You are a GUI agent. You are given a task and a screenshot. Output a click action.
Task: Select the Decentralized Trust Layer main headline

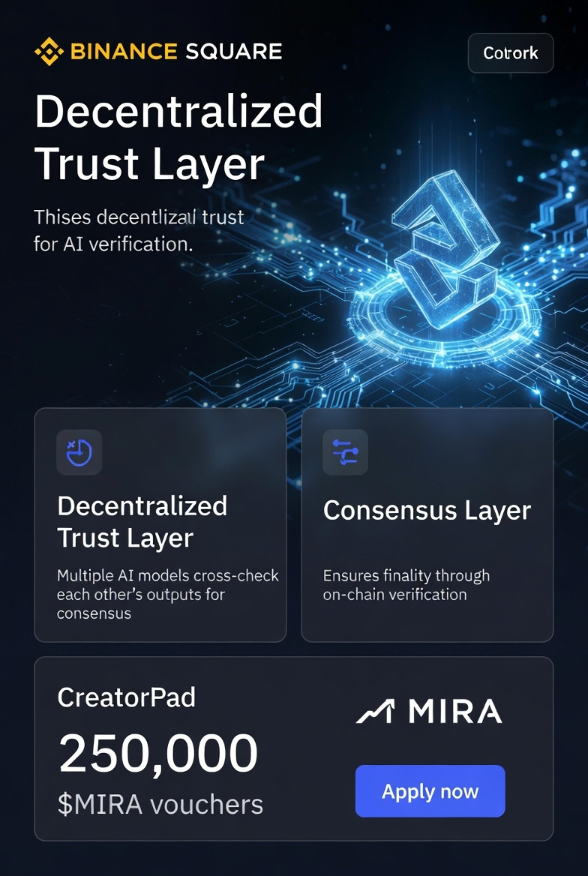pos(178,137)
